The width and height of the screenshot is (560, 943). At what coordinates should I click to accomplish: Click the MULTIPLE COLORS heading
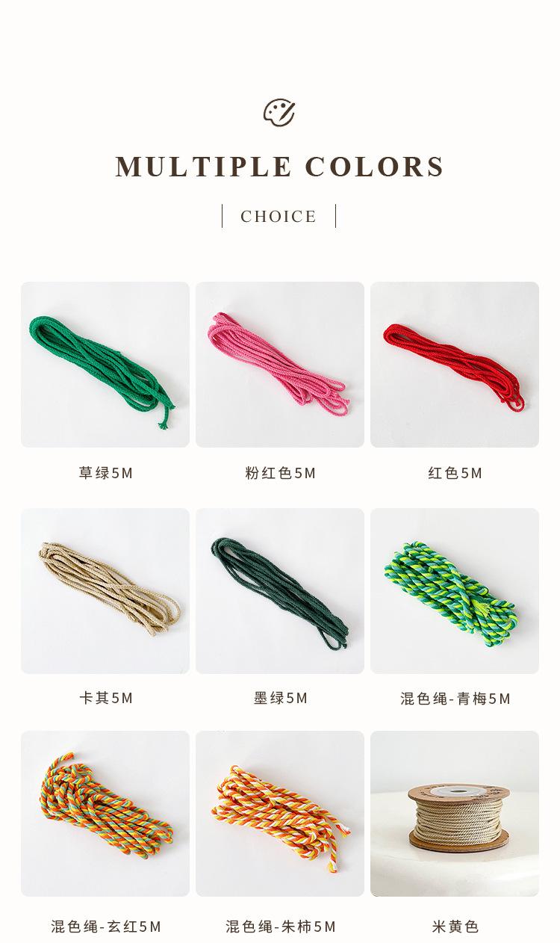coord(280,167)
